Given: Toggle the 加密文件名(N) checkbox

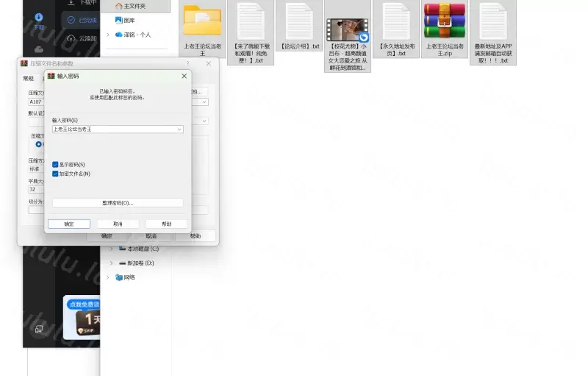Looking at the screenshot, I should click(x=55, y=174).
